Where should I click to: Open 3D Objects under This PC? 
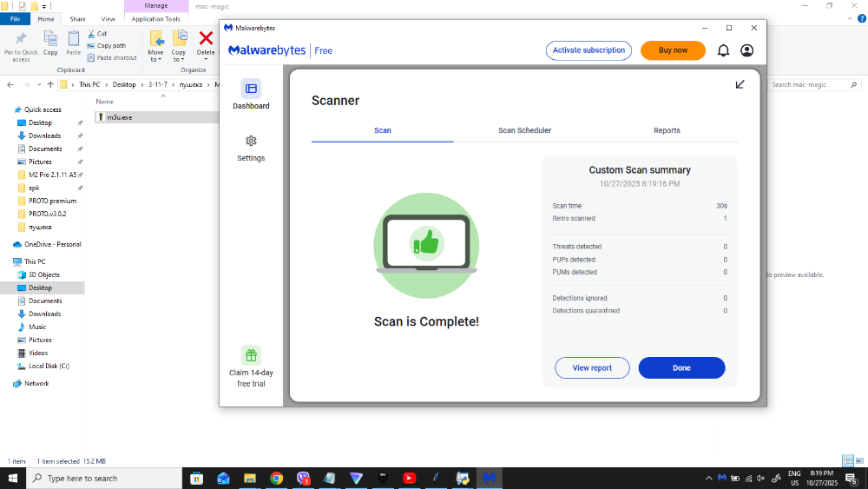pos(43,274)
